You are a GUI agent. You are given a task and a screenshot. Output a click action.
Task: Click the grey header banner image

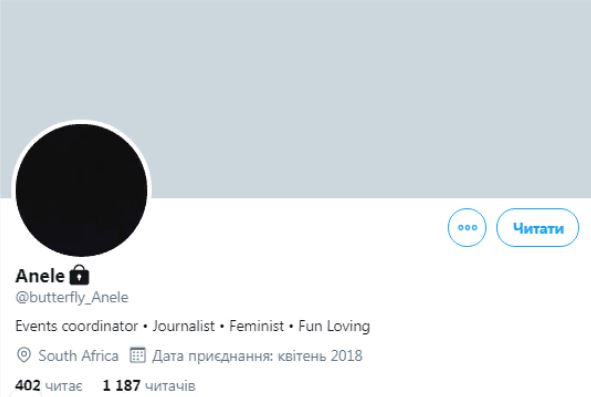(x=296, y=99)
